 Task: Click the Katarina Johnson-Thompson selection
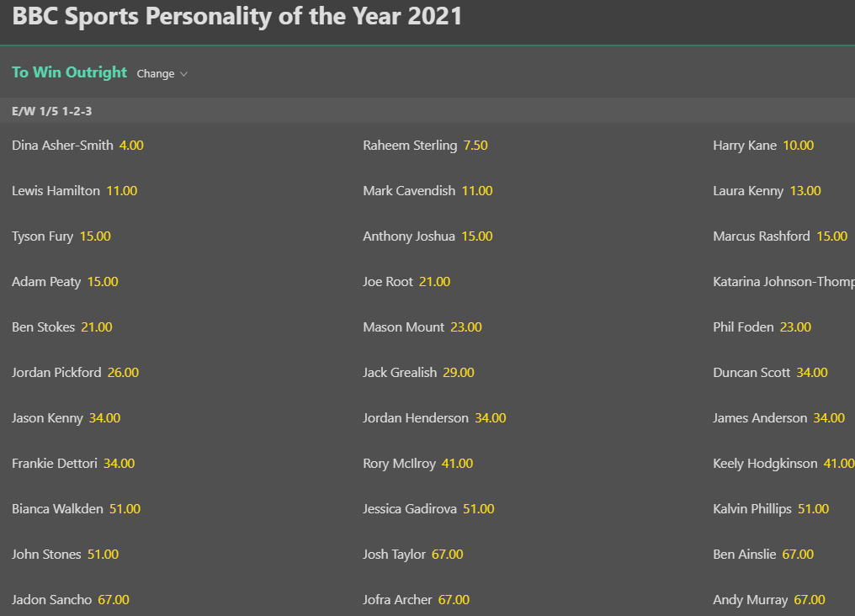tap(783, 282)
